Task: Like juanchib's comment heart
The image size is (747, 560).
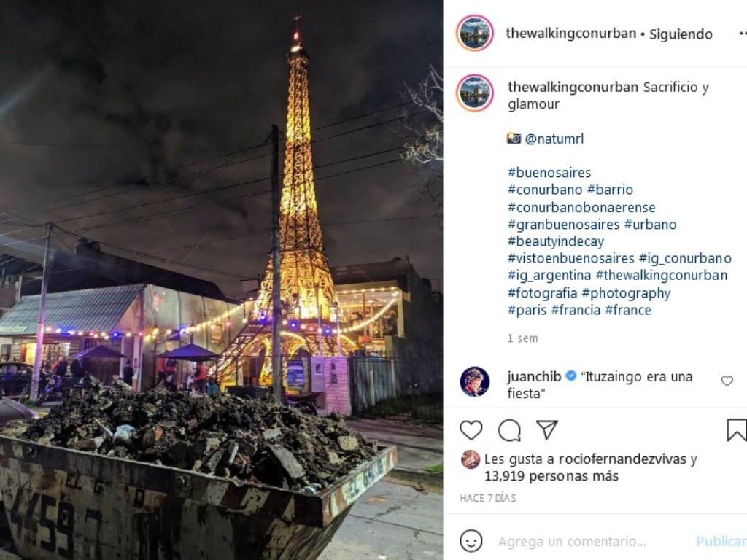Action: [727, 381]
